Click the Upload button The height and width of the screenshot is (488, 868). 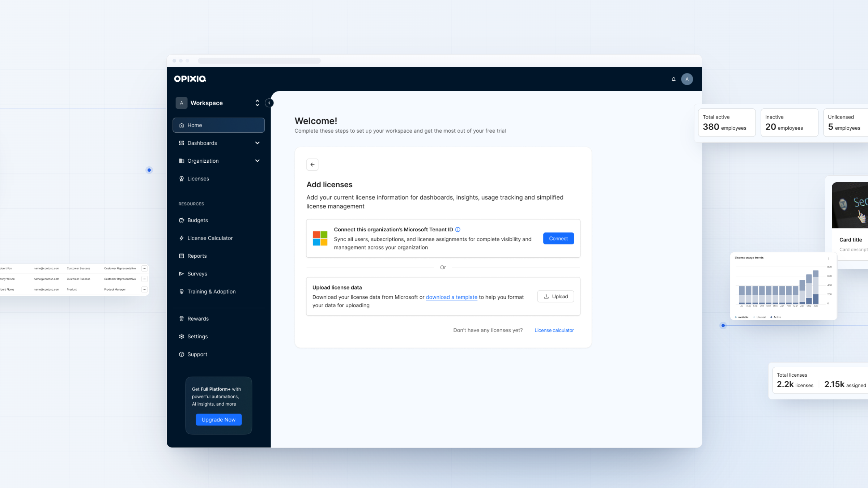point(556,296)
